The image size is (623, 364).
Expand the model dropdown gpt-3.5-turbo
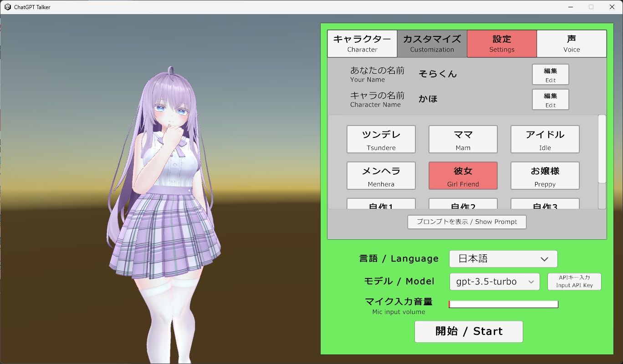coord(494,281)
